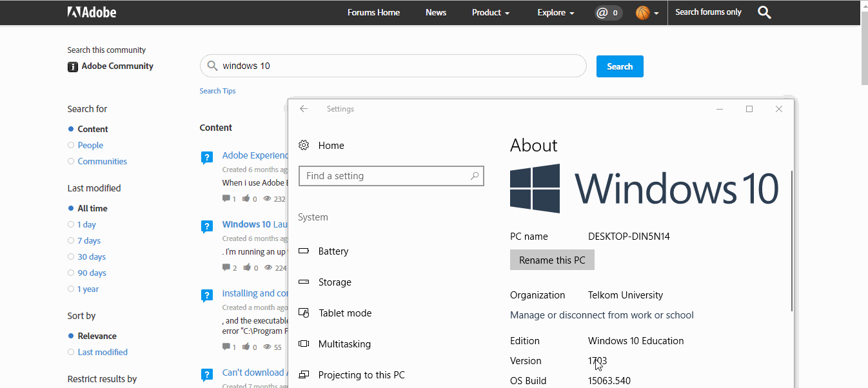Viewport: 868px width, 388px height.
Task: Click Rename this PC button
Action: pyautogui.click(x=552, y=260)
